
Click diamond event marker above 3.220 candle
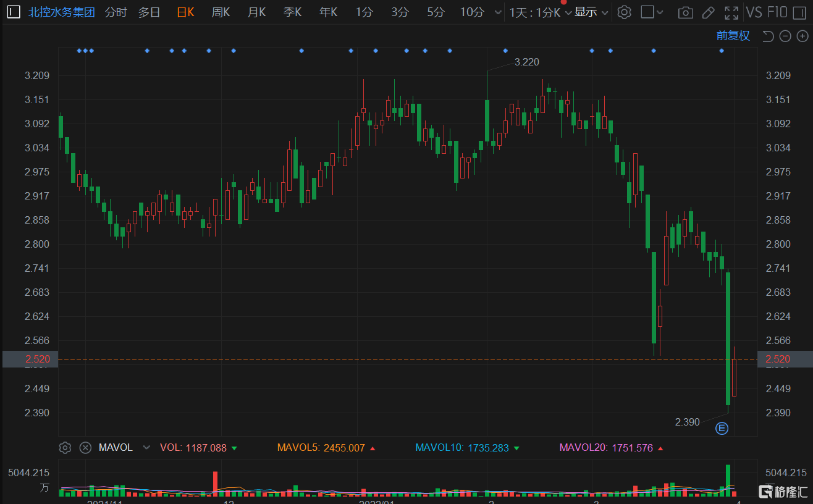(x=505, y=51)
